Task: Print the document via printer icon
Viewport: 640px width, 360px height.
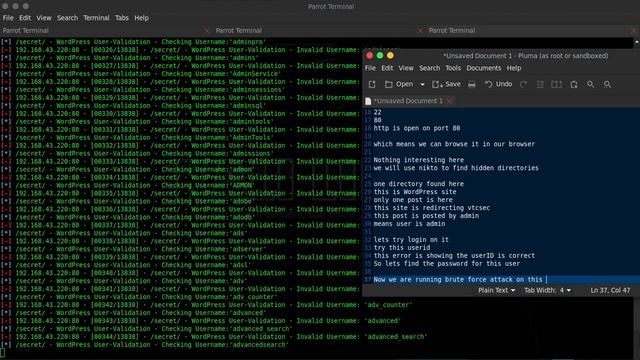Action: (x=472, y=84)
